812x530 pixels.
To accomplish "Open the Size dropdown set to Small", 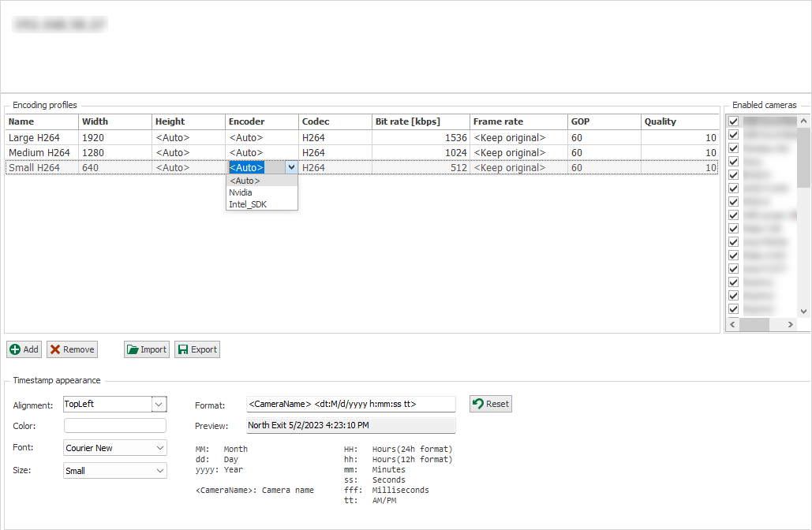I will pos(160,471).
